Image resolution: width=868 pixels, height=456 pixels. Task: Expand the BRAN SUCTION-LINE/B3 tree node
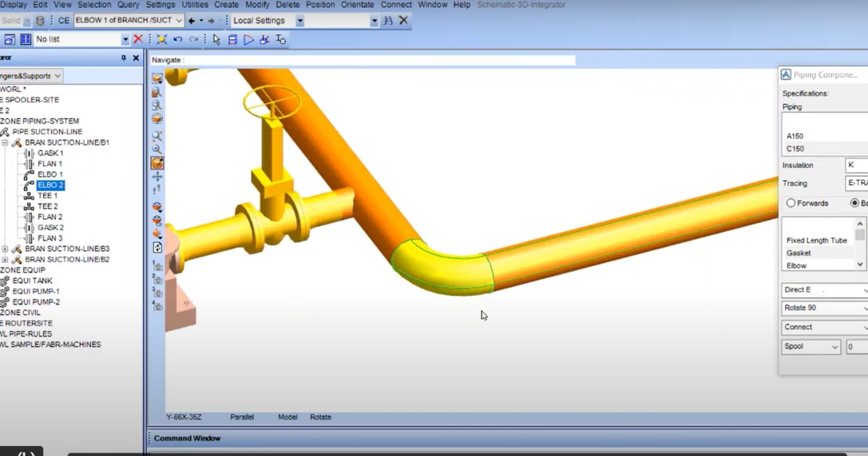click(x=6, y=248)
